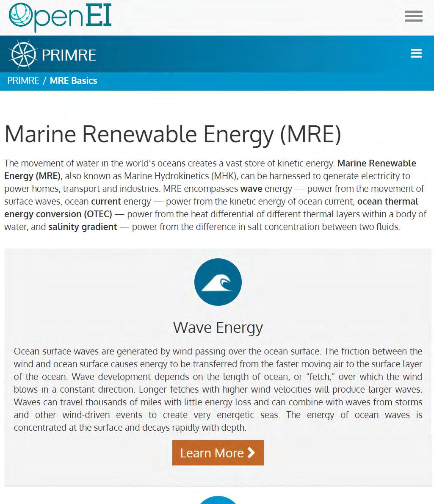Click bold 'ocean thermal' text in intro
434x504 pixels.
[387, 201]
